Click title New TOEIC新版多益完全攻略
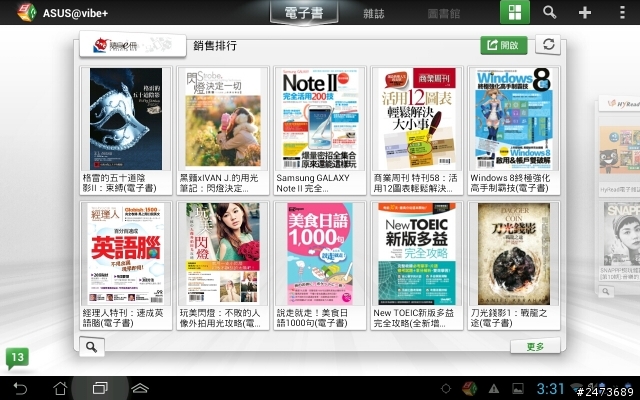This screenshot has width=640, height=400. point(413,318)
